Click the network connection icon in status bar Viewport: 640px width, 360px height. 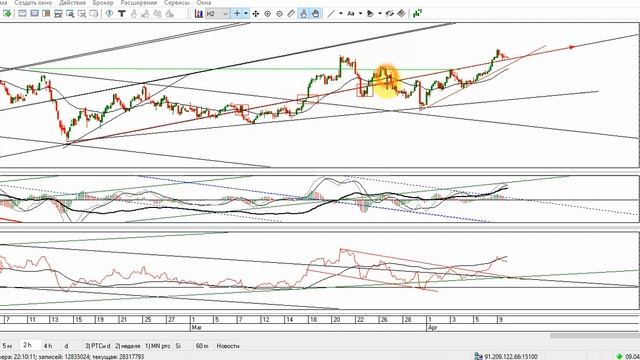pos(478,356)
